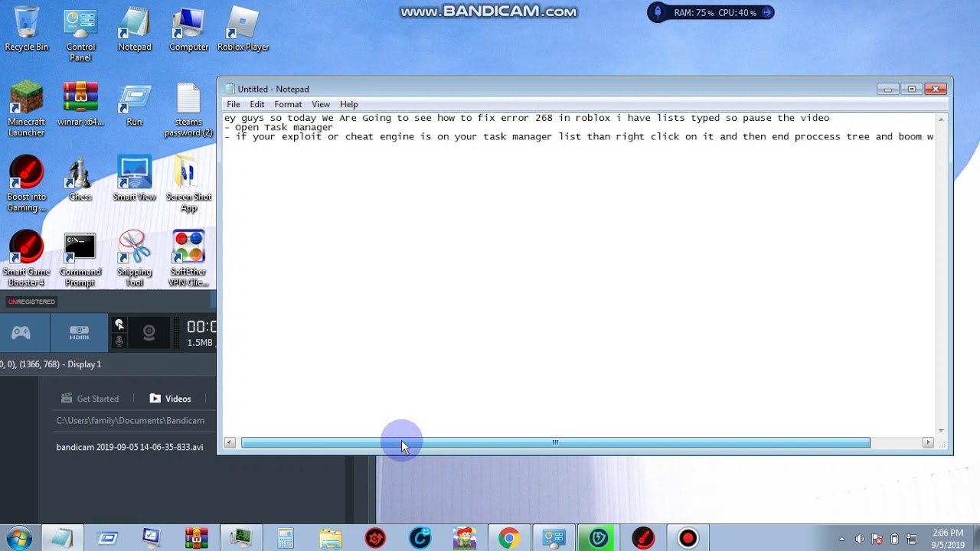980x551 pixels.
Task: Click the horizontal scrollbar right arrow
Action: 928,442
